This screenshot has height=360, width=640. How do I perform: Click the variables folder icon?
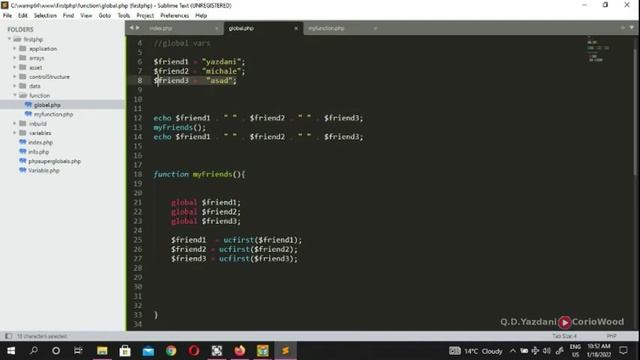coord(23,133)
